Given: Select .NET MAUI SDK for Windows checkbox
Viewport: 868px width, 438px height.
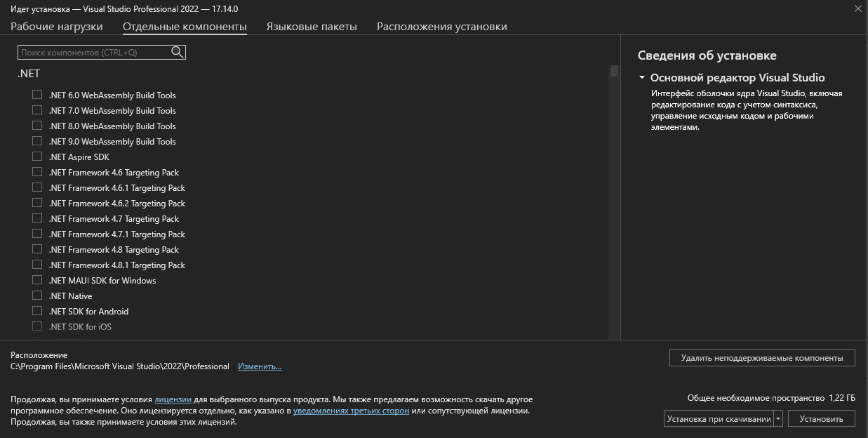Looking at the screenshot, I should point(37,280).
